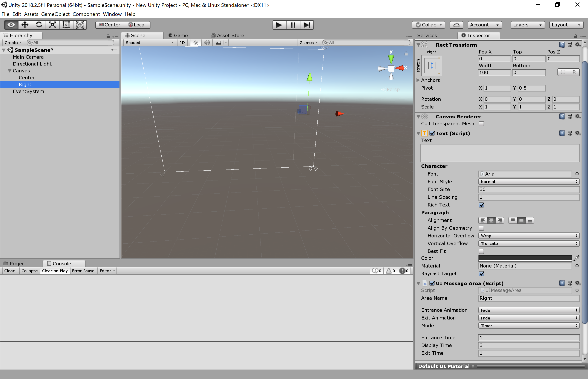Open the anchor presets stretch box
Image resolution: width=588 pixels, height=379 pixels.
click(x=432, y=66)
